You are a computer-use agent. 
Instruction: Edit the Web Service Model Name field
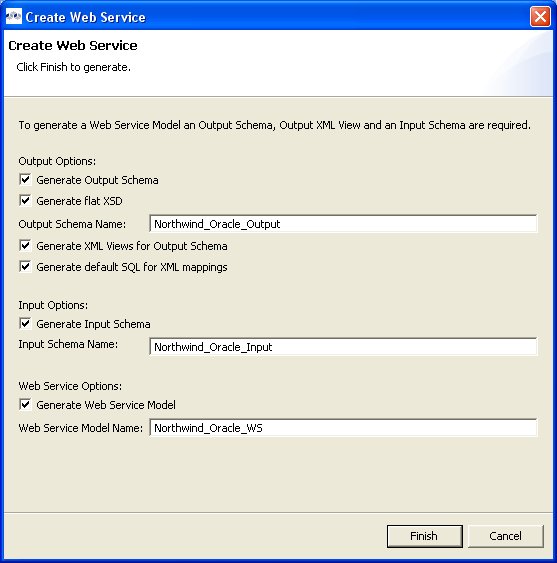(x=343, y=428)
